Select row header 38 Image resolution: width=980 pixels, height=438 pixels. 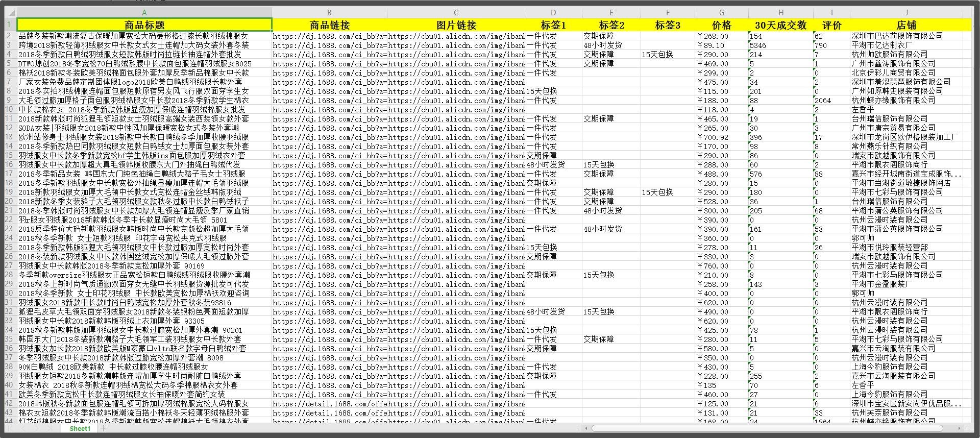pyautogui.click(x=10, y=367)
